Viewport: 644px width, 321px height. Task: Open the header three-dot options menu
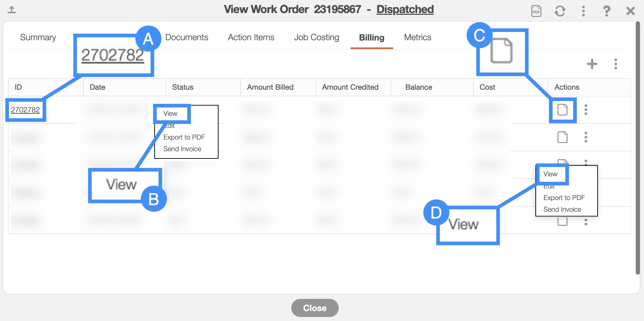click(x=583, y=11)
